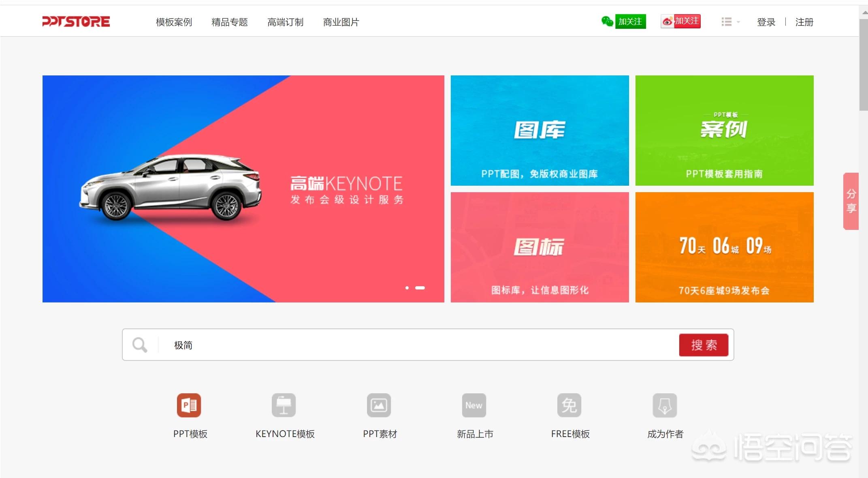Click the 成为作者 pen icon
This screenshot has width=868, height=478.
point(665,405)
